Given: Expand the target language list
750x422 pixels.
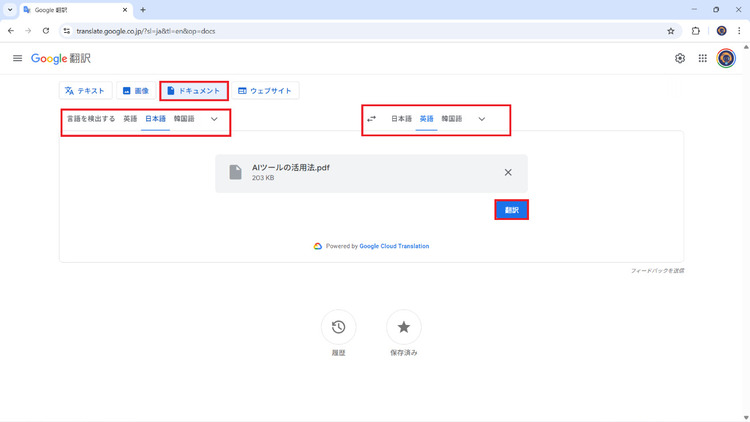Looking at the screenshot, I should [x=482, y=119].
